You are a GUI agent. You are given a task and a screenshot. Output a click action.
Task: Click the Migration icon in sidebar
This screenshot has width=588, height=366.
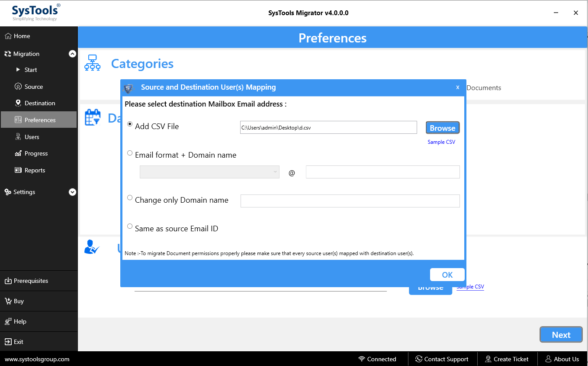point(8,54)
